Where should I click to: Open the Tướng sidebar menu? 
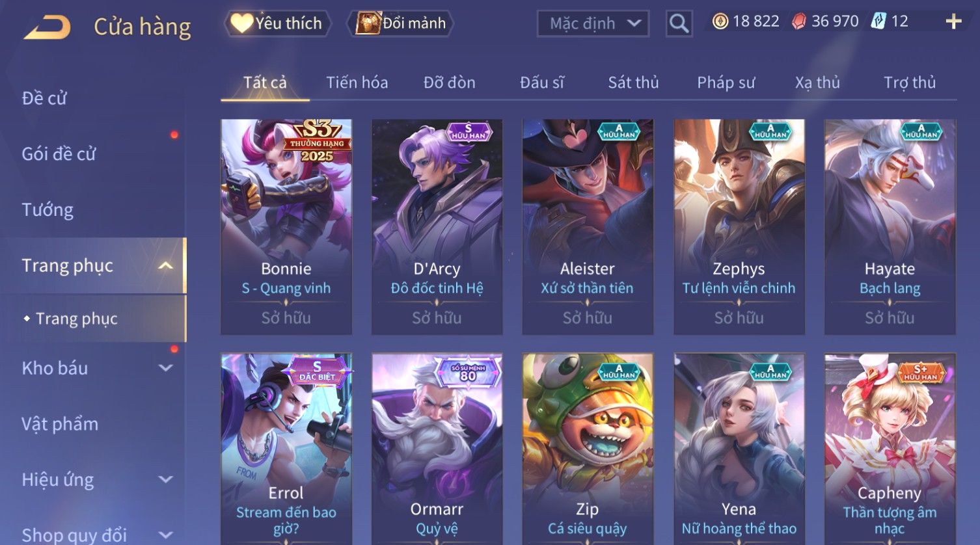pos(48,210)
